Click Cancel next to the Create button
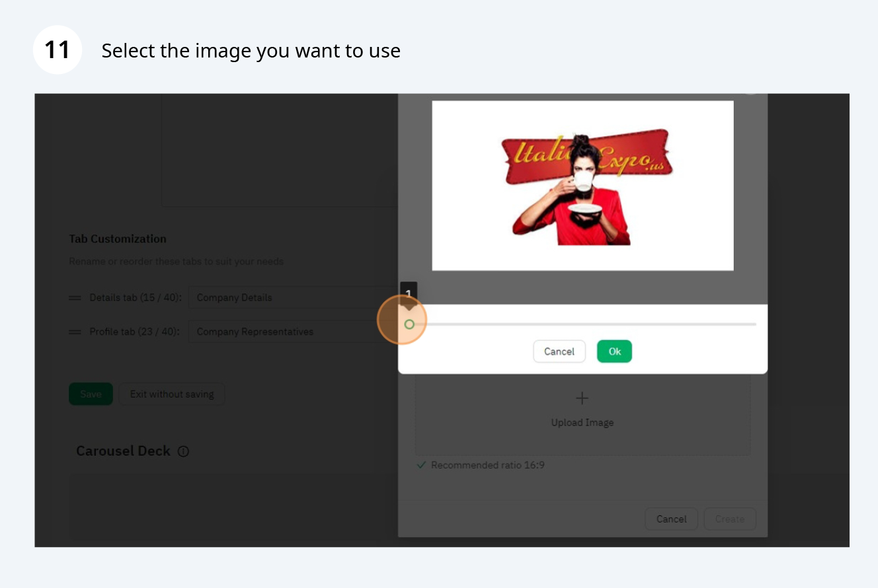 672,519
